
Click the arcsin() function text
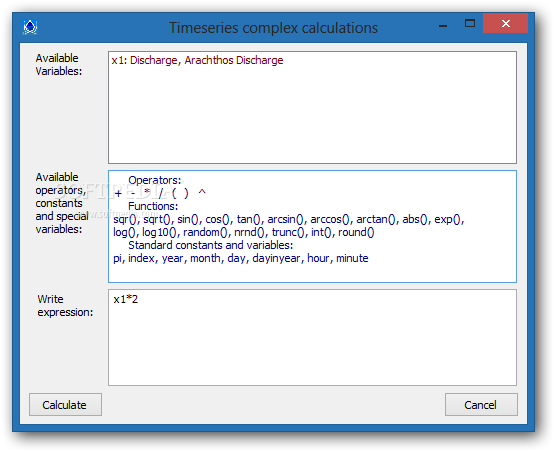[285, 219]
